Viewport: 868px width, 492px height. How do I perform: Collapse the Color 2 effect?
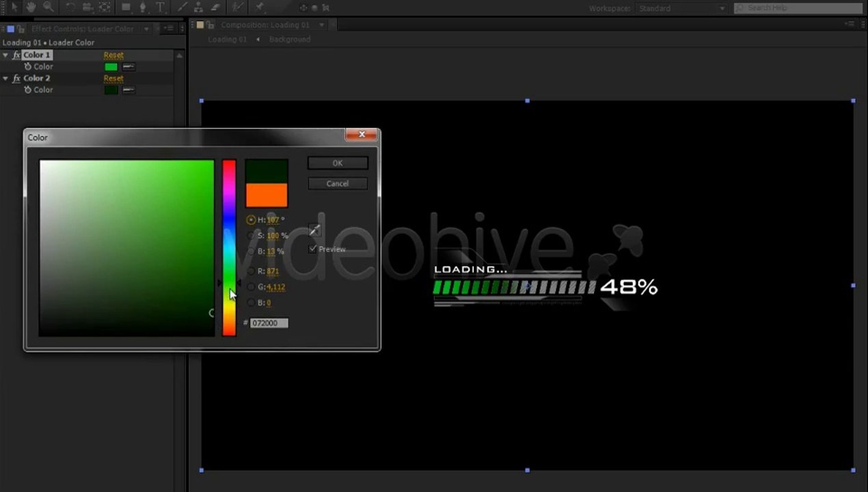click(5, 78)
